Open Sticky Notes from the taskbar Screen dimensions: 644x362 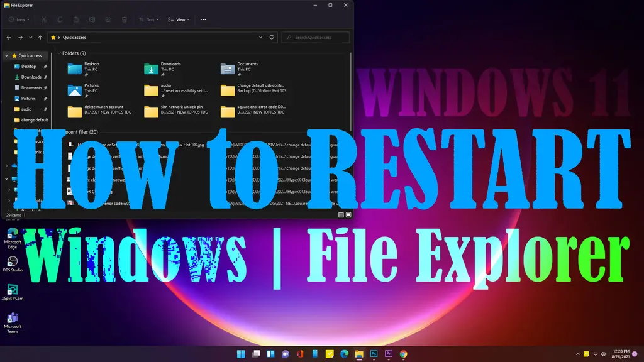click(x=330, y=354)
